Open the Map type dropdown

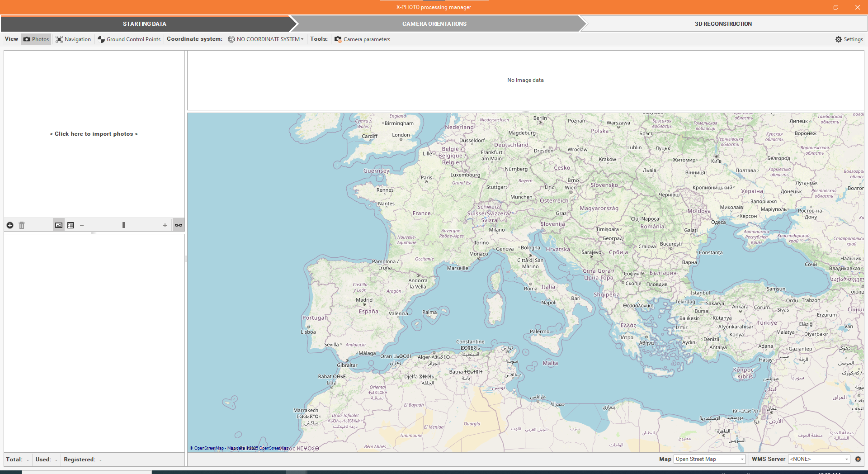coord(709,459)
